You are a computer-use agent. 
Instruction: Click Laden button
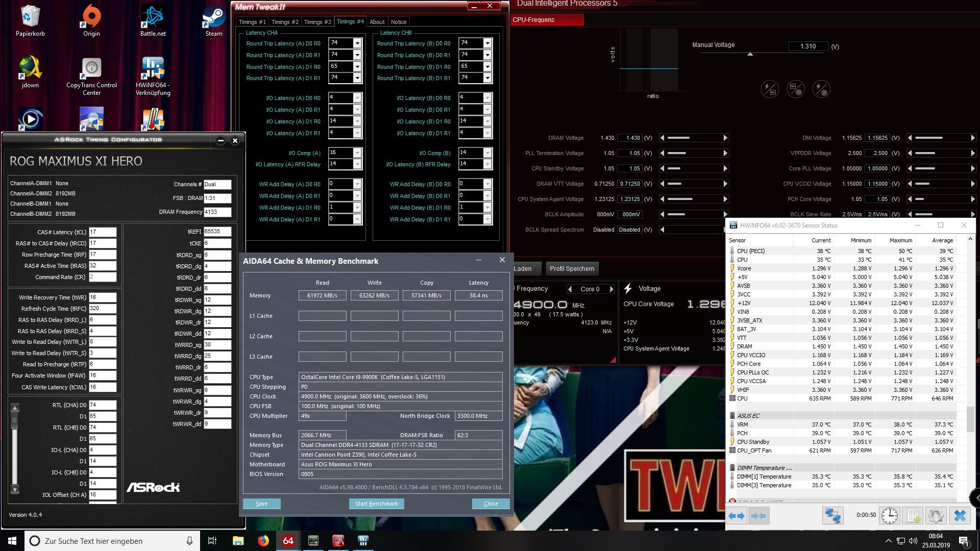(525, 268)
